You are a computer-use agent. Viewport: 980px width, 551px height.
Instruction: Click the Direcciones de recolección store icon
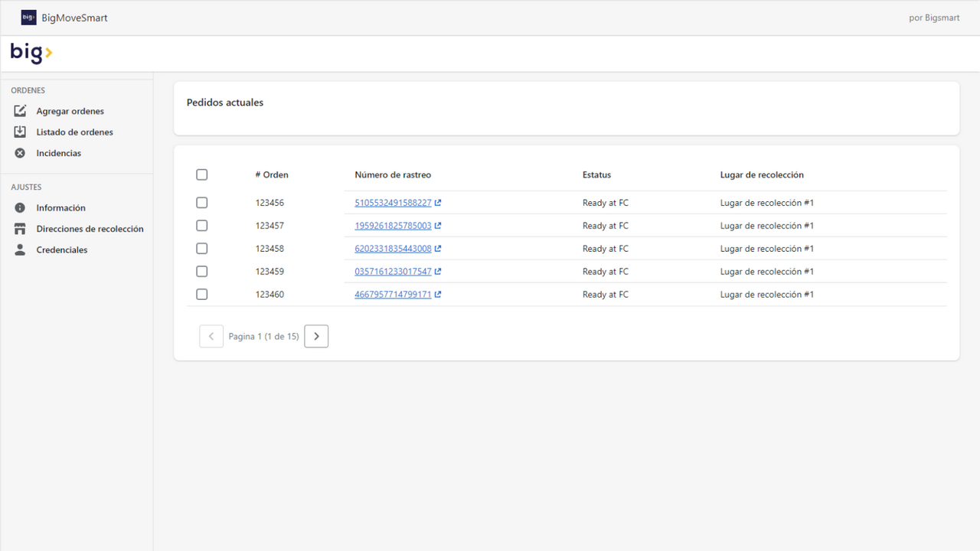[20, 229]
